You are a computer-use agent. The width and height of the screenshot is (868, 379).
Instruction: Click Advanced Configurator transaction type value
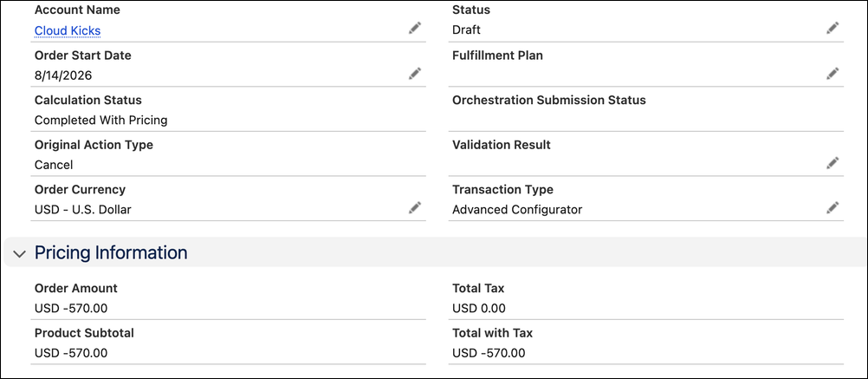pos(517,210)
